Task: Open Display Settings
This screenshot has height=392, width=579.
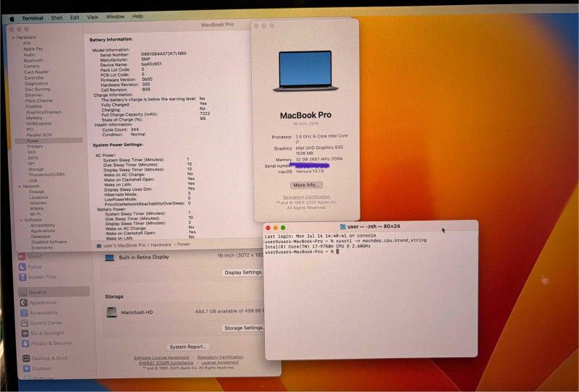Action: pos(243,273)
